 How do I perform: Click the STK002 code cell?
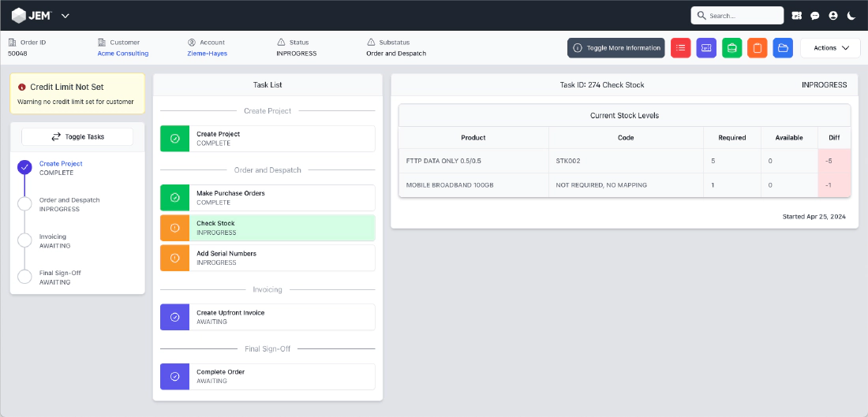coord(626,161)
